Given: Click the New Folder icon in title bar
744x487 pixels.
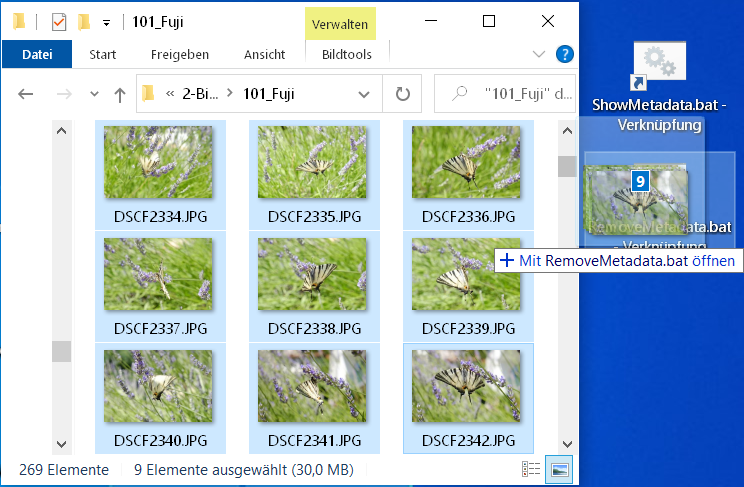Looking at the screenshot, I should 84,21.
